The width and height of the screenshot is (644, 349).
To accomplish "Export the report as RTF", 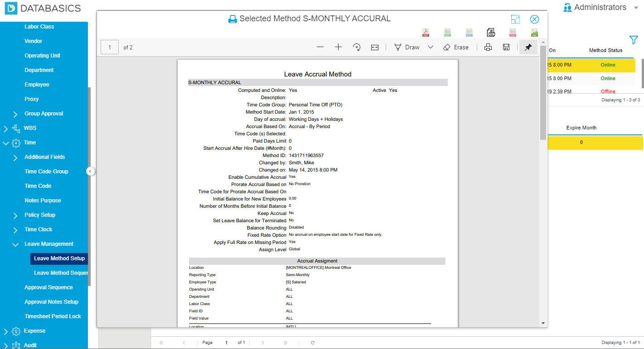I will 470,32.
